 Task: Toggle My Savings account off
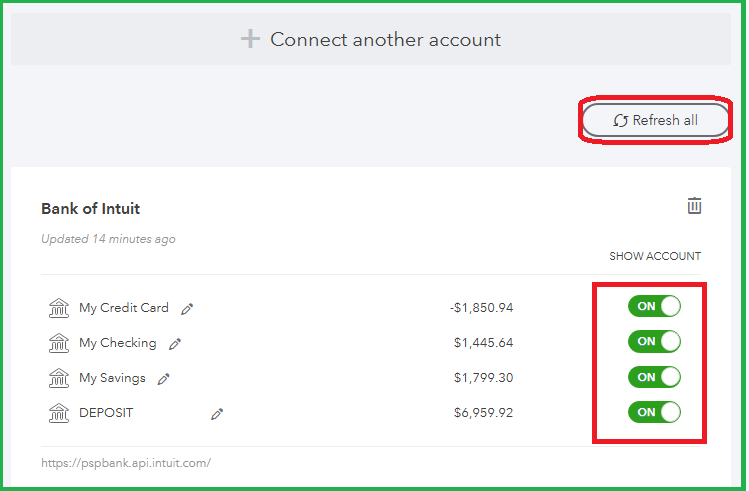pos(654,377)
